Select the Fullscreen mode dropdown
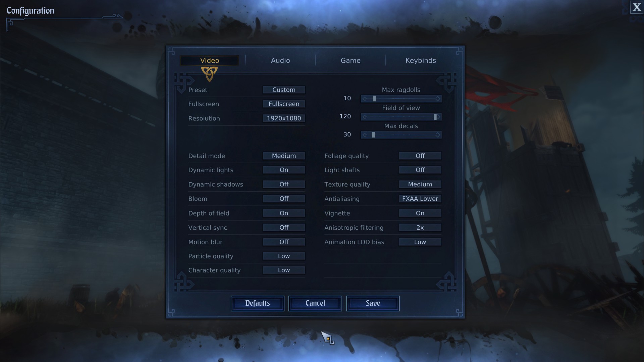The height and width of the screenshot is (362, 644). (x=284, y=104)
